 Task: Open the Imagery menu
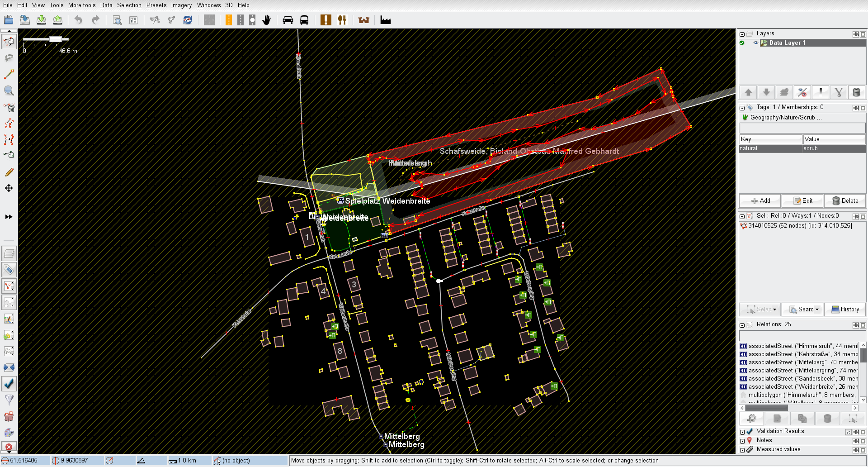181,5
